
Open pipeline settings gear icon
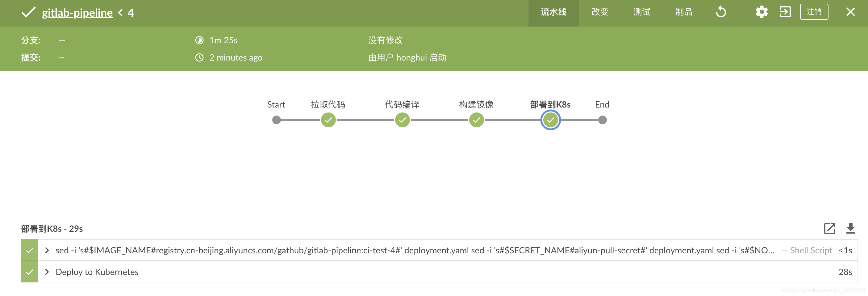761,12
